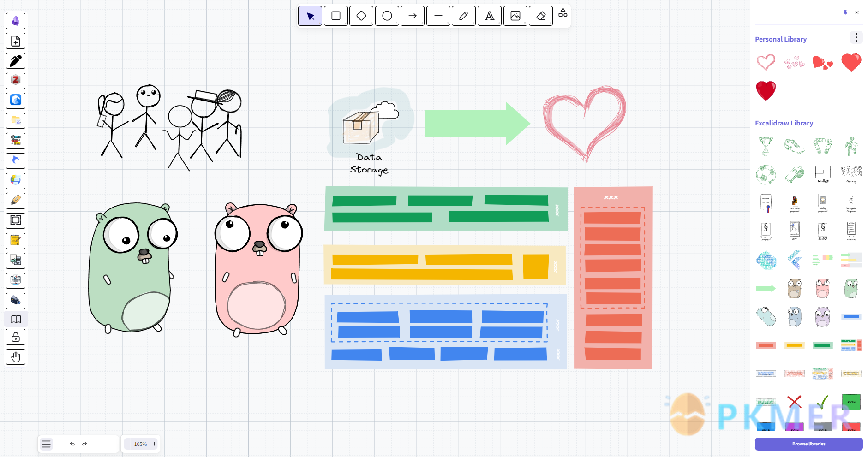The width and height of the screenshot is (868, 457).
Task: Select the trophy cup library item
Action: (766, 146)
